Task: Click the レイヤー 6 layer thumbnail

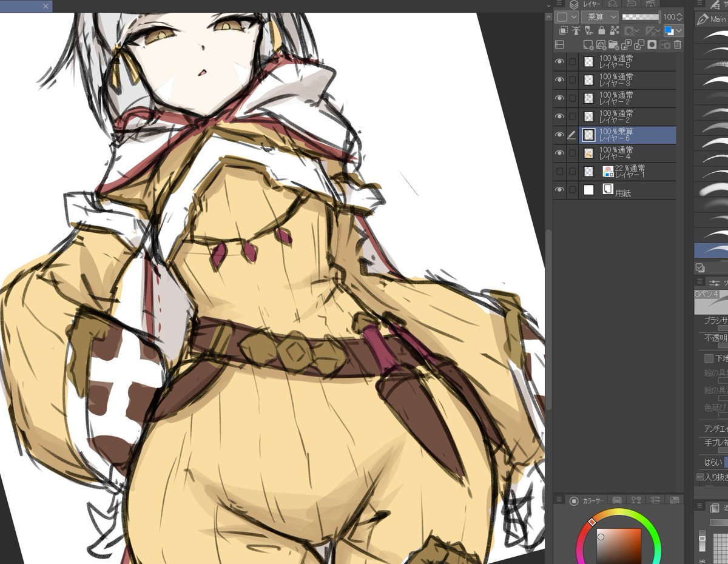Action: pos(588,135)
